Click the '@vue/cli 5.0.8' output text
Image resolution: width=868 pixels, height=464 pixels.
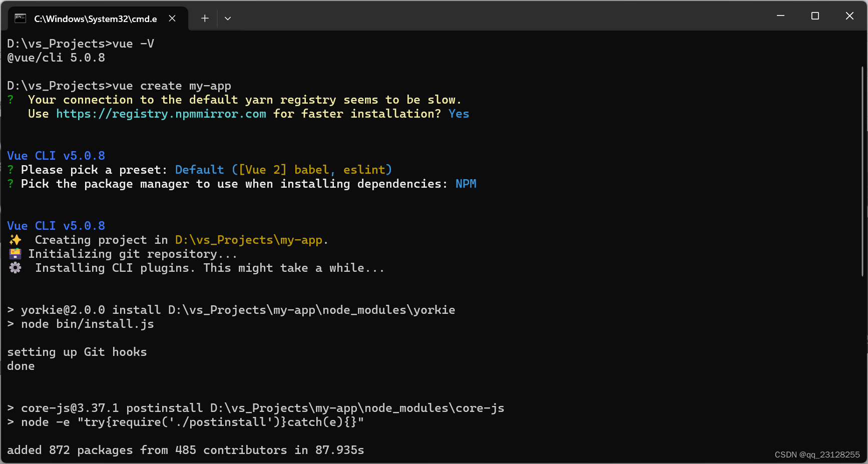pyautogui.click(x=56, y=58)
